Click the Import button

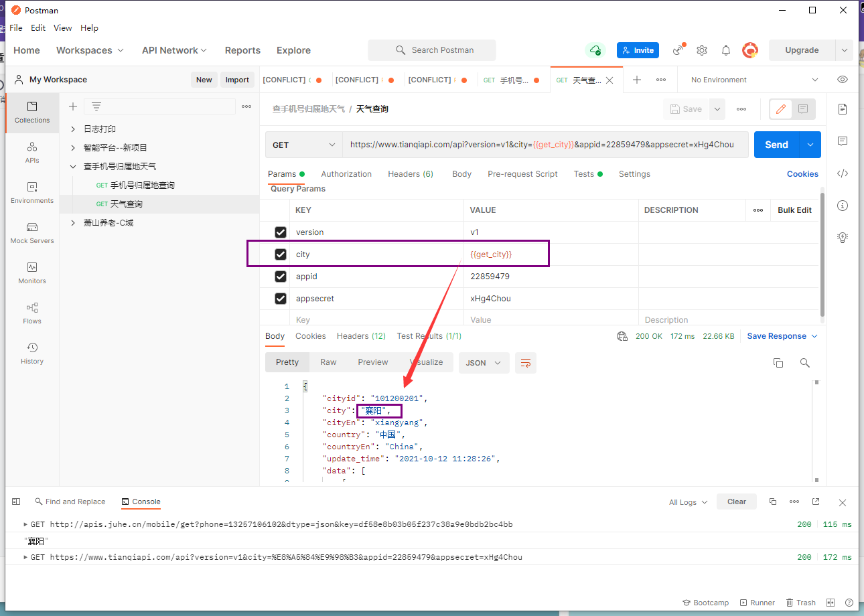(237, 80)
